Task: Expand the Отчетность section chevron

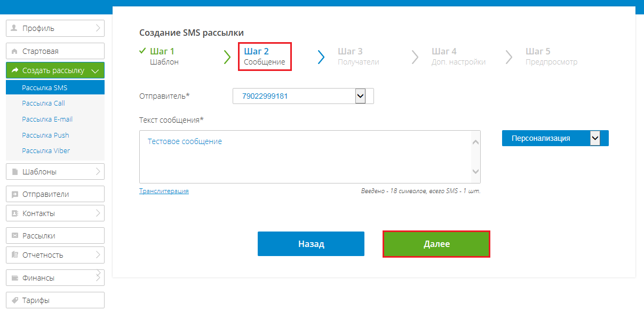Action: pos(98,255)
